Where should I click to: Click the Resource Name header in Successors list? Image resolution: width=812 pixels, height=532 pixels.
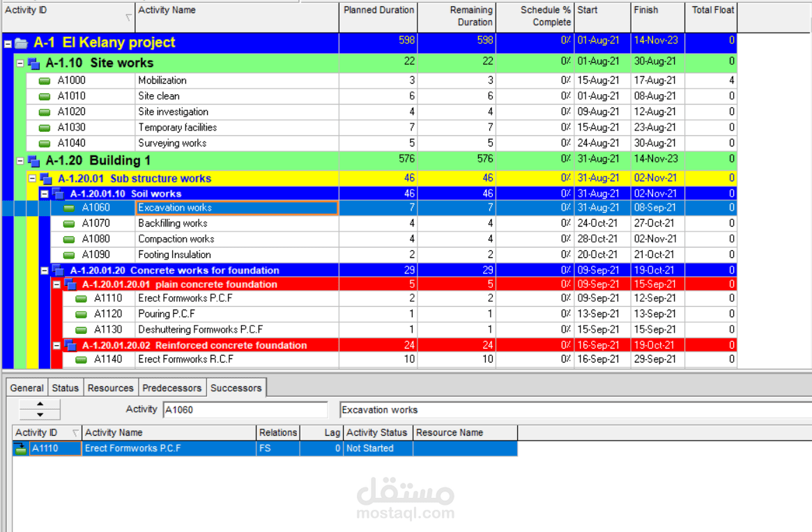coord(465,432)
